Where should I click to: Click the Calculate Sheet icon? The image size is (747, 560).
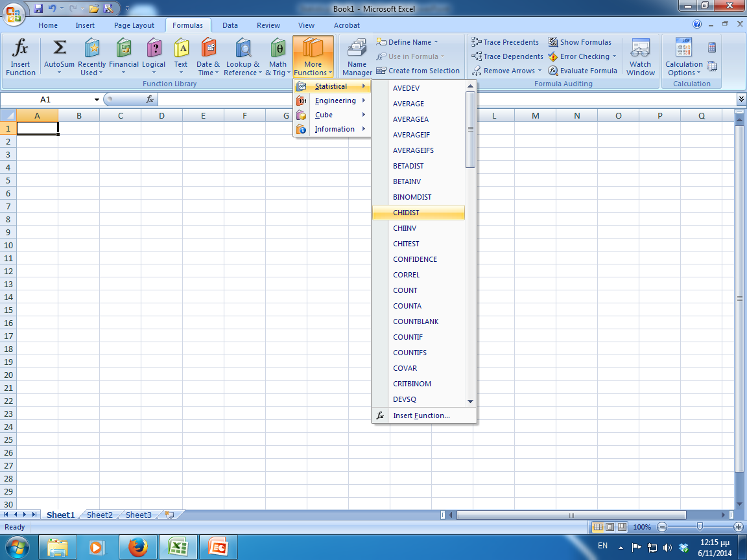point(712,66)
